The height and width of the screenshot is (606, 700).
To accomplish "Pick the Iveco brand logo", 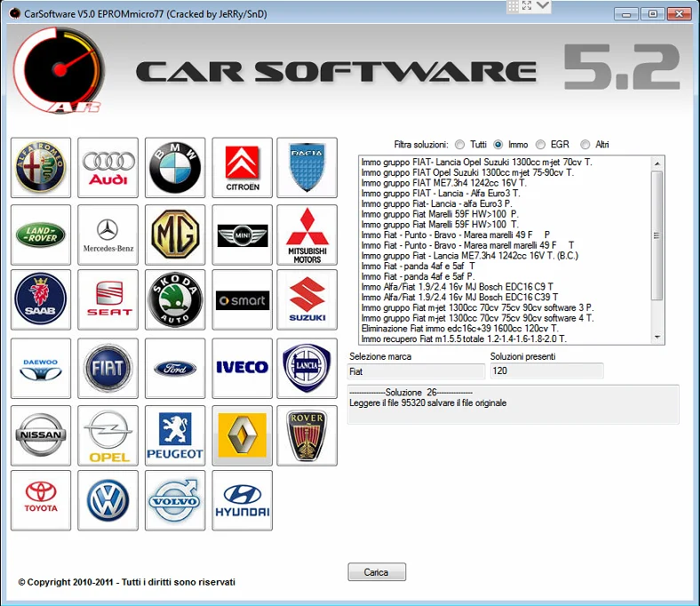I will coord(242,368).
